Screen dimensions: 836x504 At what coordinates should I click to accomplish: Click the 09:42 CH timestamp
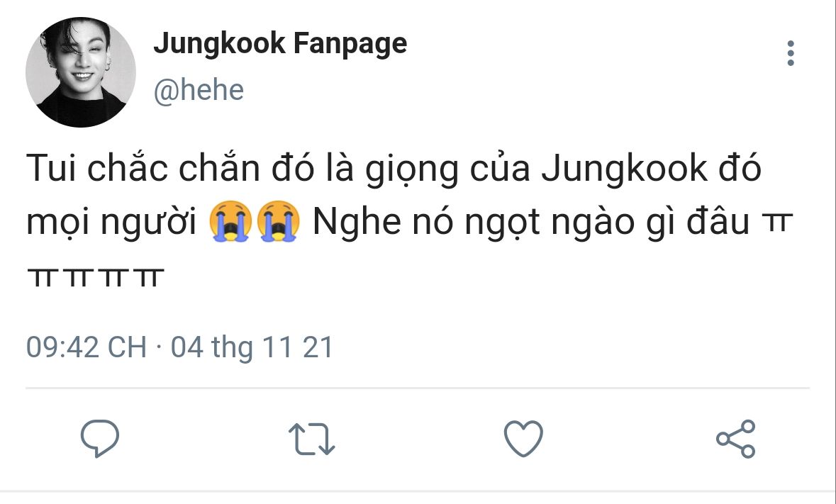click(x=87, y=347)
